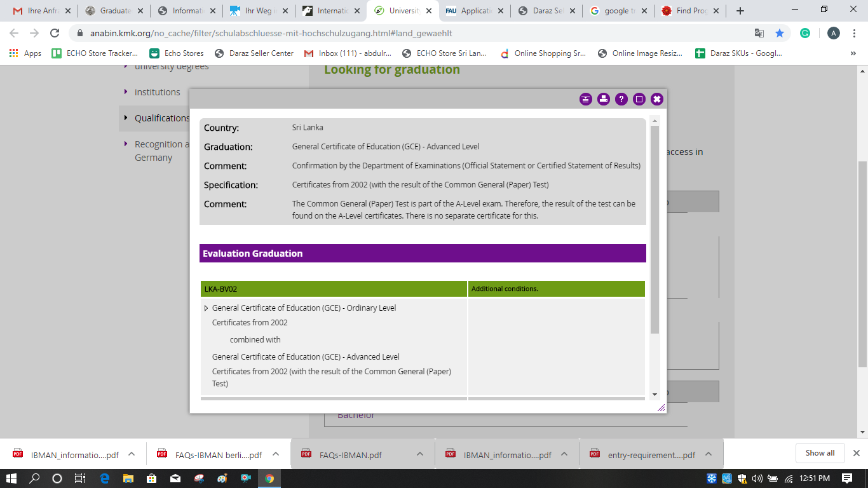
Task: Click the Google Translate icon in address bar
Action: coord(759,33)
